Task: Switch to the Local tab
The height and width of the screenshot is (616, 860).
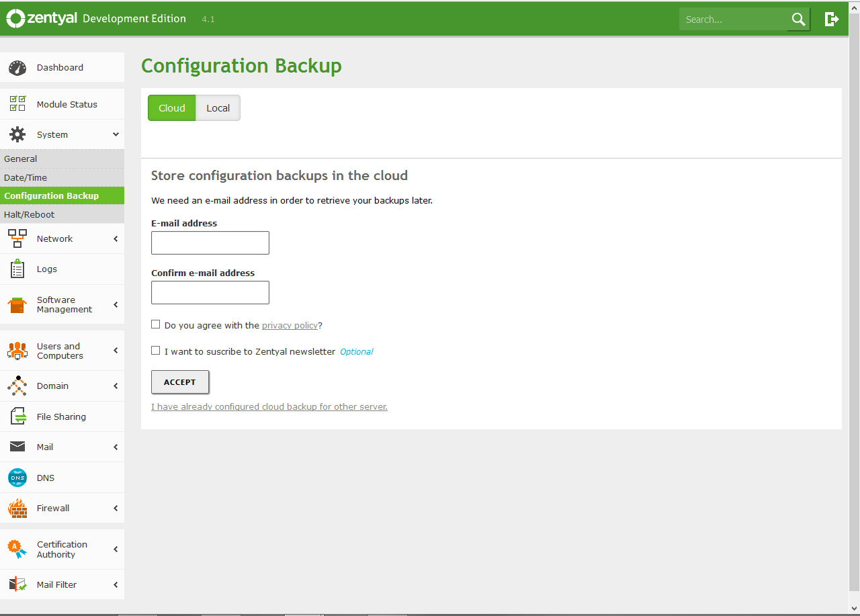Action: [x=218, y=108]
